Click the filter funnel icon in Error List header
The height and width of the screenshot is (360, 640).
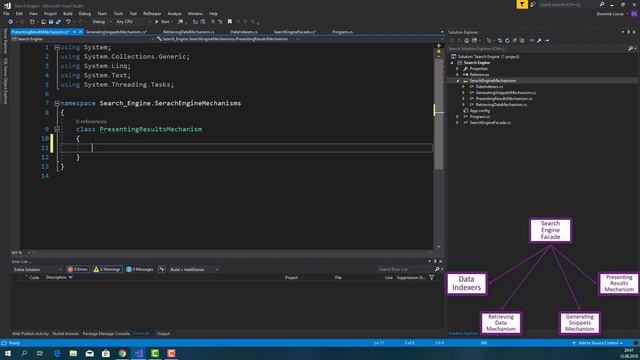pyautogui.click(x=431, y=278)
